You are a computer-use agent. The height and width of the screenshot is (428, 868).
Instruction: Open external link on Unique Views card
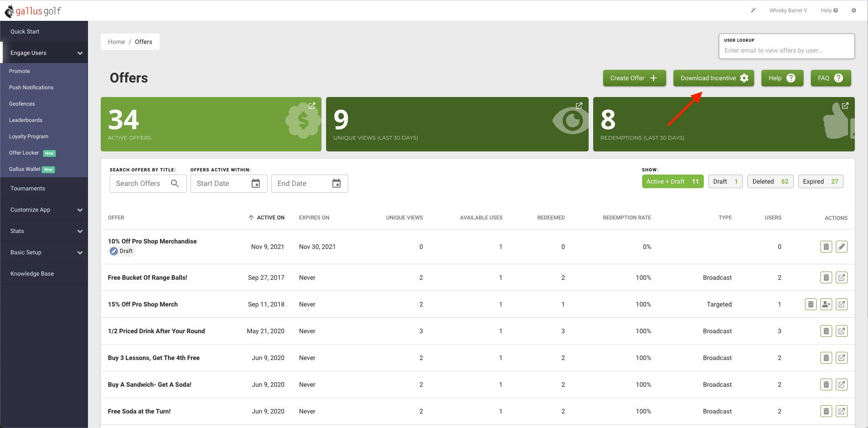[x=579, y=106]
